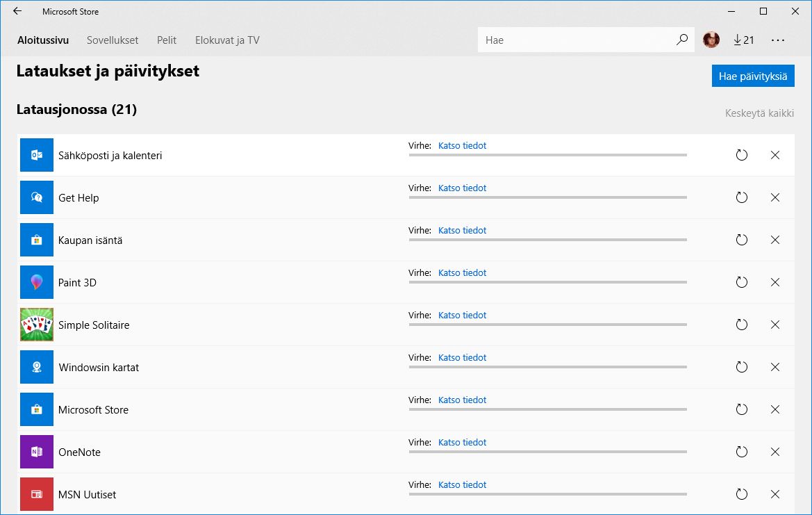812x515 pixels.
Task: Cancel the Microsoft Store row download
Action: (x=775, y=409)
